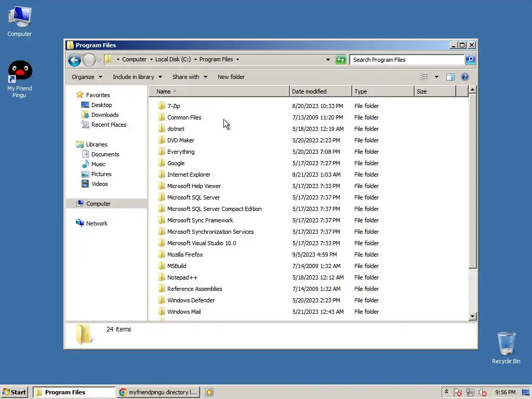Click the Search Program Files field
Viewport: 532px width, 399px height.
407,60
